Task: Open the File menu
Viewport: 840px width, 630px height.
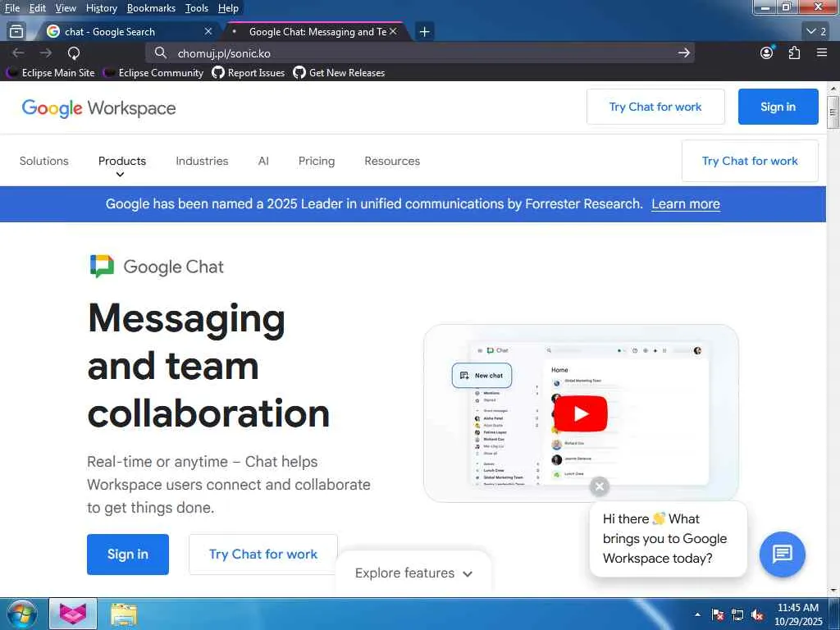Action: [12, 8]
